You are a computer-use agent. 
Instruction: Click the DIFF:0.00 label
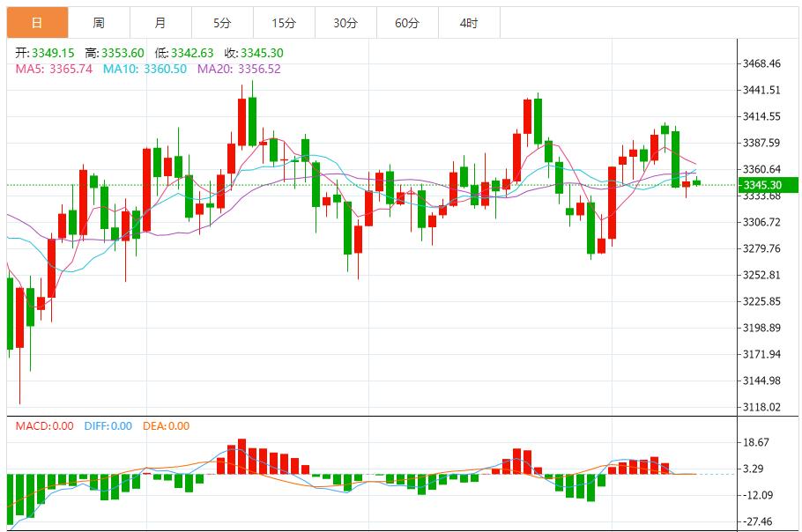coord(108,426)
